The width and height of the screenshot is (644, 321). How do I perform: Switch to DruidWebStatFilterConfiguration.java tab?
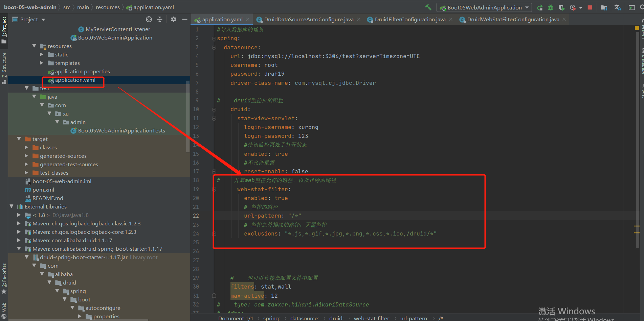pos(513,20)
